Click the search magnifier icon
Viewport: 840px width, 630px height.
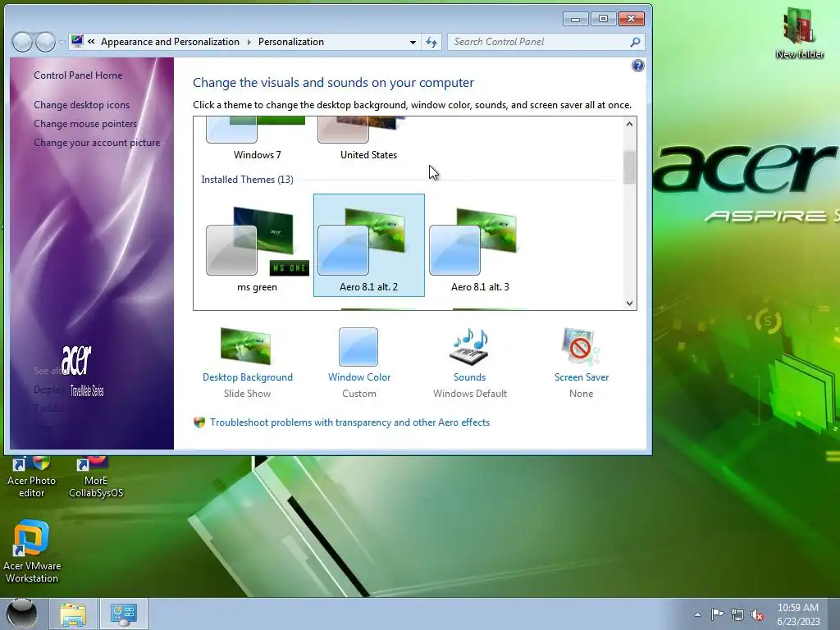pyautogui.click(x=635, y=42)
